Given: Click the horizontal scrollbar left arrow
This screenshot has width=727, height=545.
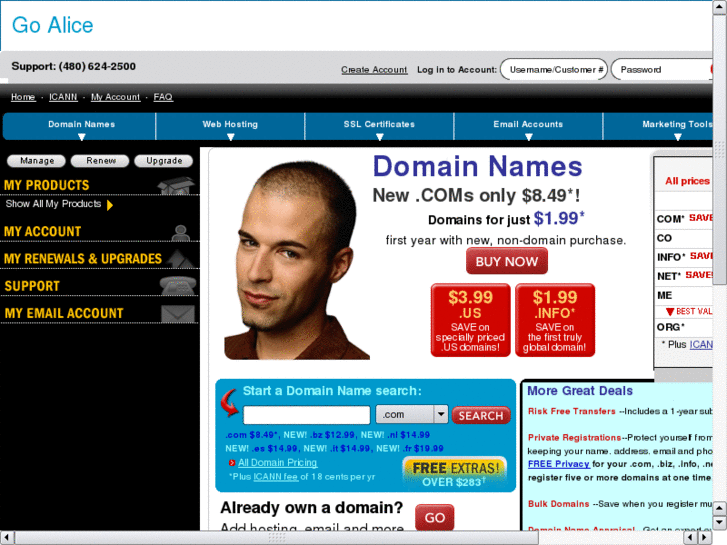Looking at the screenshot, I should [x=6, y=538].
